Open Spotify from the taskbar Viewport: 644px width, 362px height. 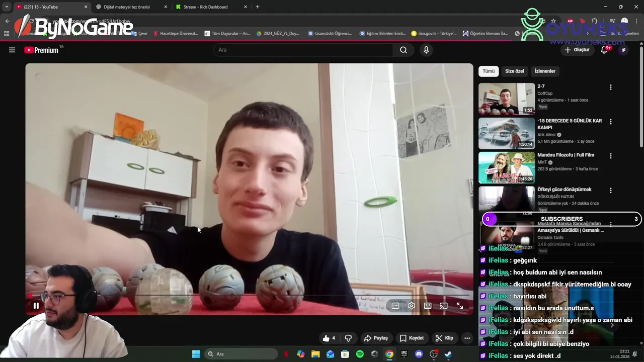pyautogui.click(x=360, y=354)
